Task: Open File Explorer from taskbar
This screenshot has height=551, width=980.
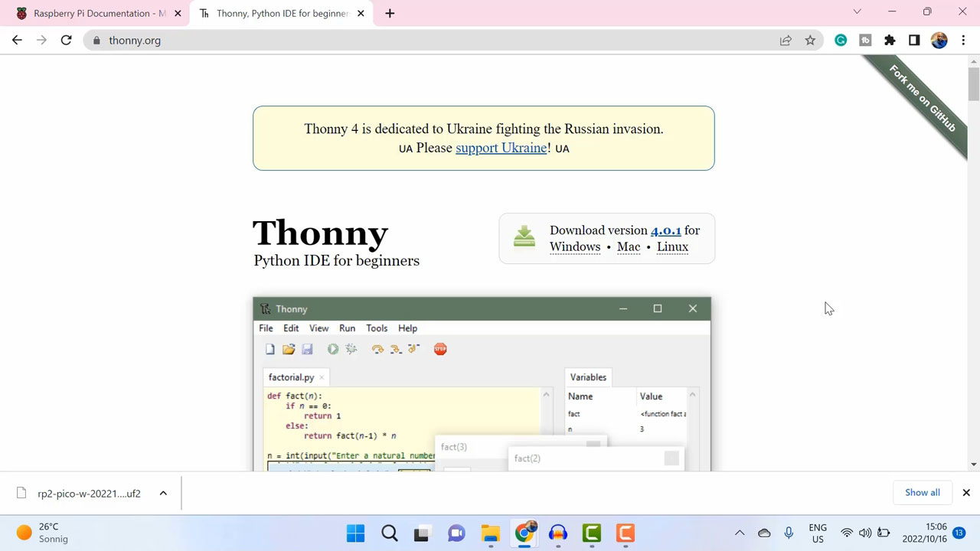Action: coord(490,533)
